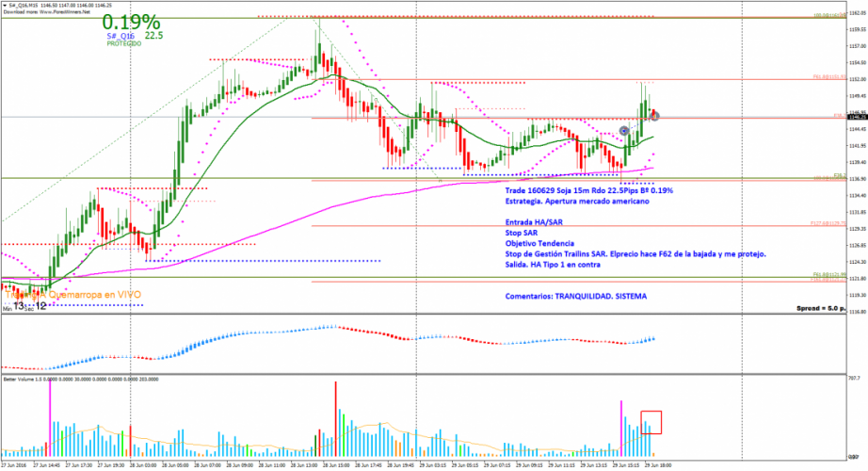Click the first trade entry circle marker

coord(624,129)
